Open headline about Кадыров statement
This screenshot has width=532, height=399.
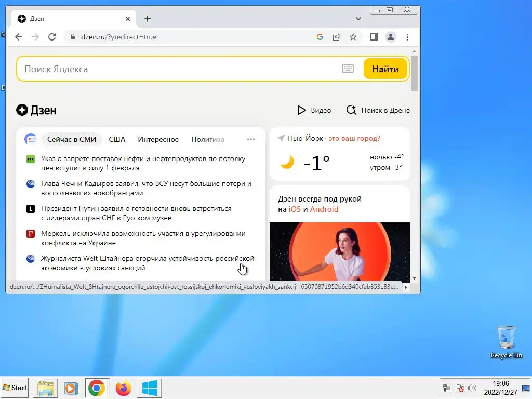click(146, 188)
